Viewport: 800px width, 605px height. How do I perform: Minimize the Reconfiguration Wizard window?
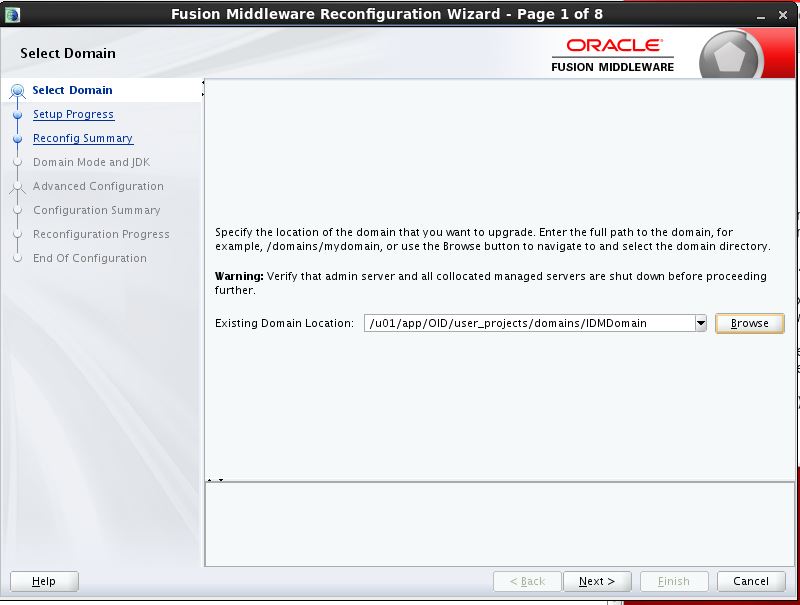coord(761,16)
